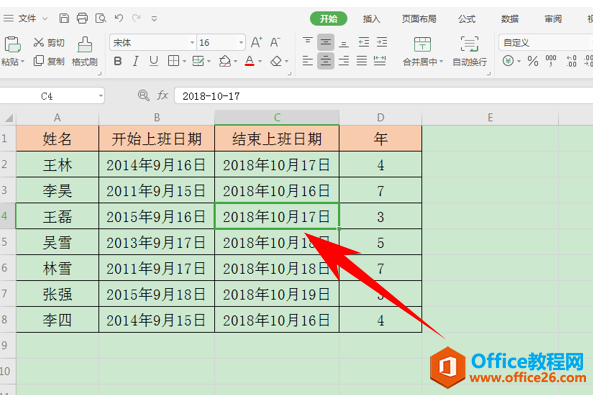Open the font name dropdown (宋体)
593x395 pixels.
click(192, 43)
